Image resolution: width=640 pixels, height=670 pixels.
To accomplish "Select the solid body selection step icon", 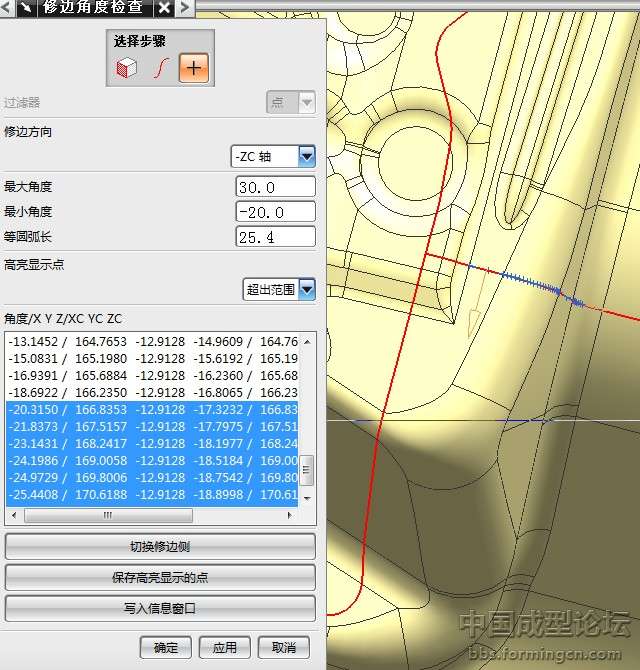I will pos(126,68).
